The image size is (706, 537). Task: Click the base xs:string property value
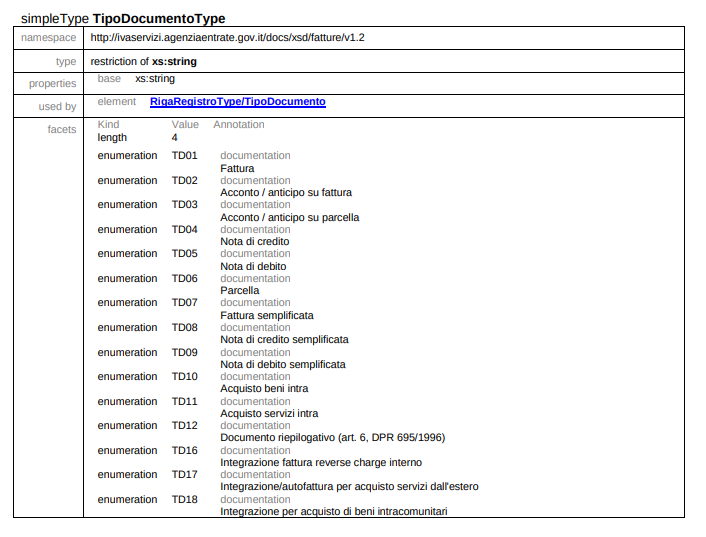[154, 78]
